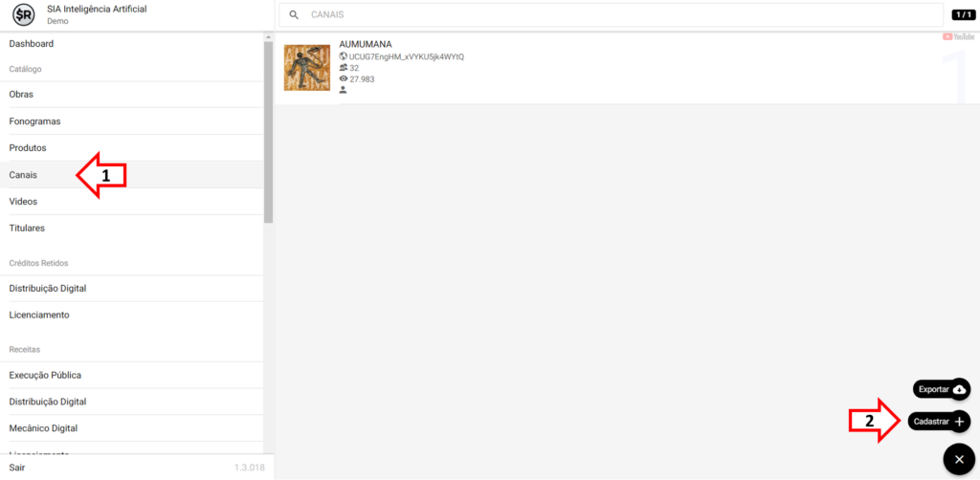Click Sair to log out
Screen dimensions: 980x480
click(17, 467)
